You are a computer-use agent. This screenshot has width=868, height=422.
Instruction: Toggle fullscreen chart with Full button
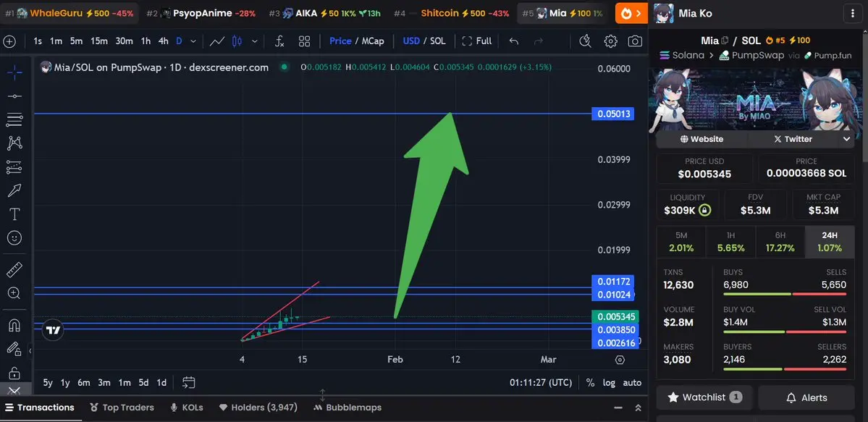point(476,41)
